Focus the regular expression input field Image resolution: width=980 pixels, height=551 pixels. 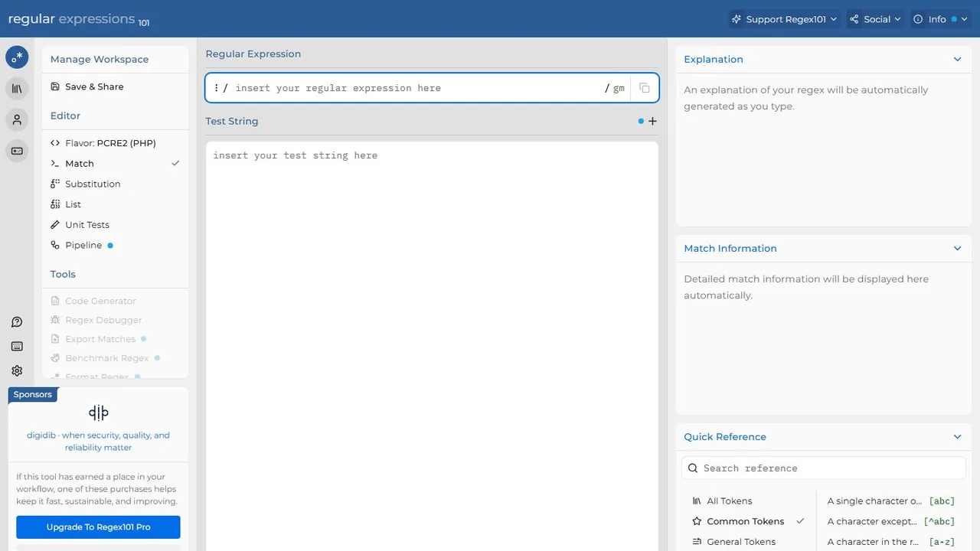[x=417, y=88]
